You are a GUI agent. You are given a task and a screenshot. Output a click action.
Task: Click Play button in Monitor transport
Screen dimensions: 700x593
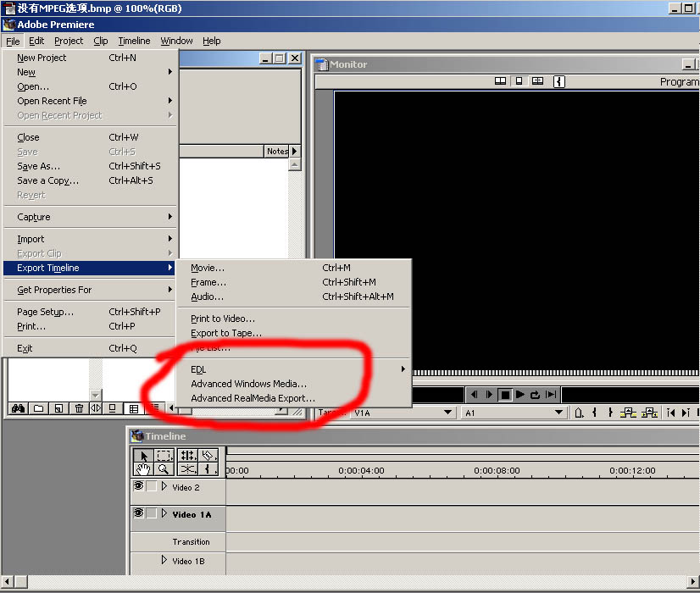(x=520, y=395)
